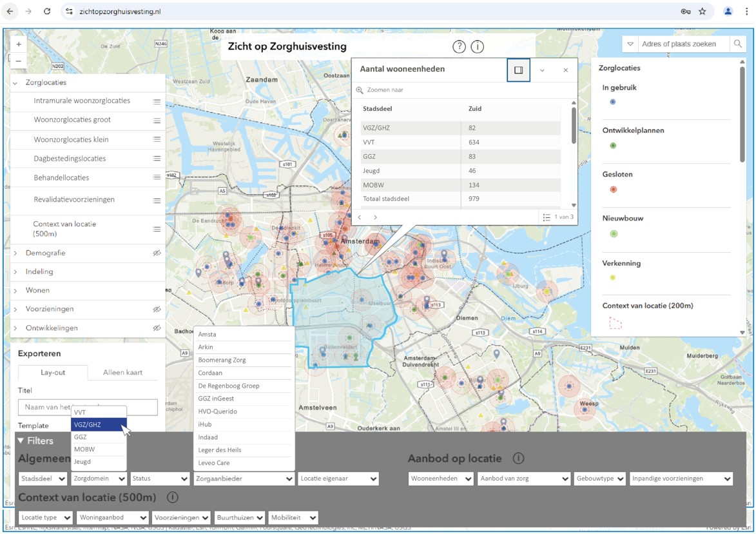Open the help question mark icon
The image size is (756, 534).
pos(459,47)
